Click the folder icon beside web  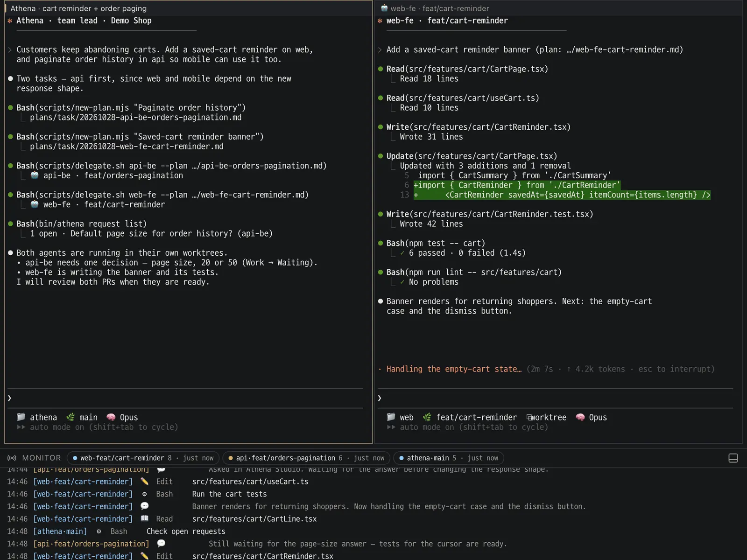pos(391,417)
